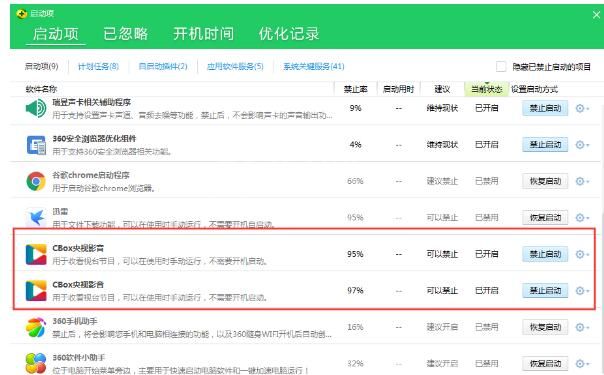This screenshot has height=375, width=604.
Task: Click the 32% 禁止率 value
Action: tap(355, 363)
